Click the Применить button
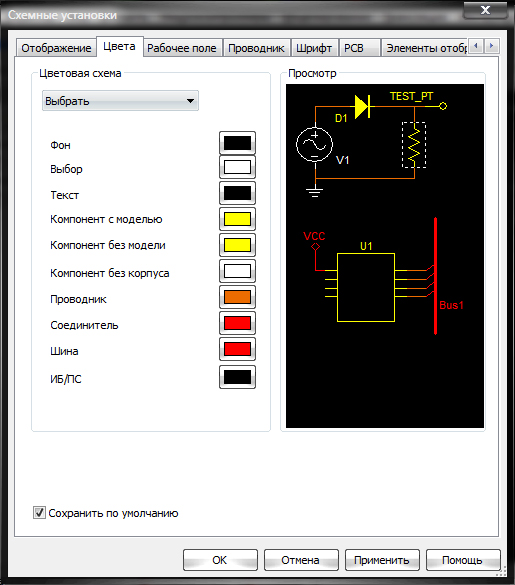The height and width of the screenshot is (585, 515). [382, 560]
